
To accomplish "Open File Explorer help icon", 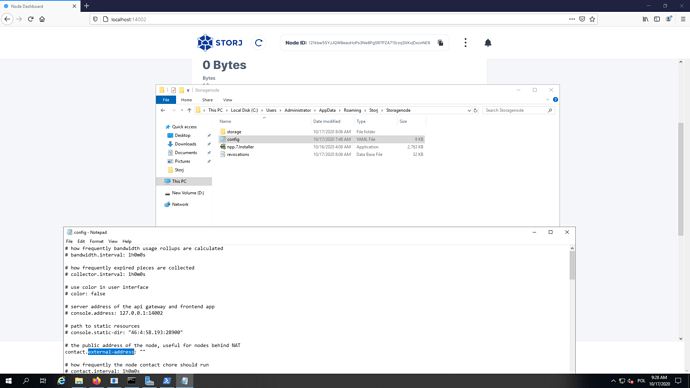I will [x=555, y=100].
